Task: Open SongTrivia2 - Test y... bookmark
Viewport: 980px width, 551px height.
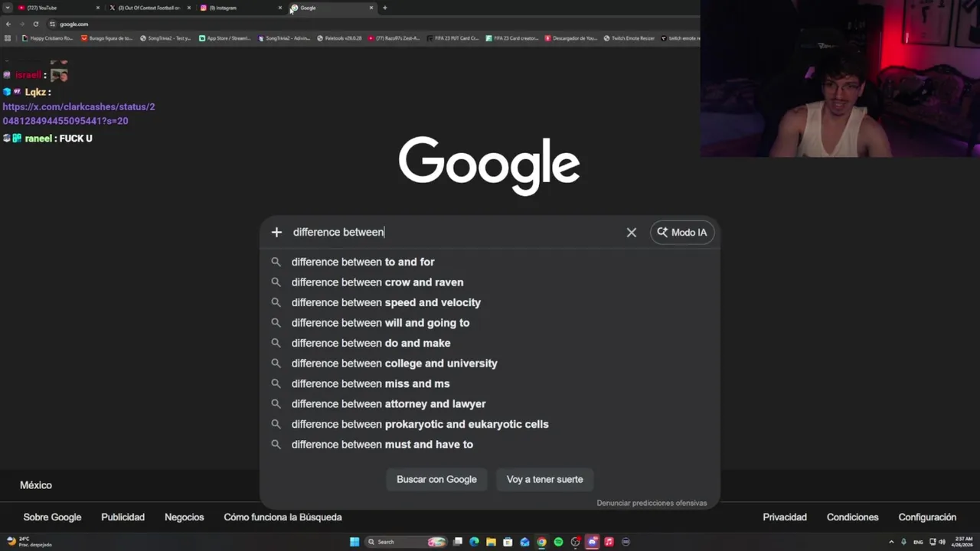Action: tap(165, 38)
